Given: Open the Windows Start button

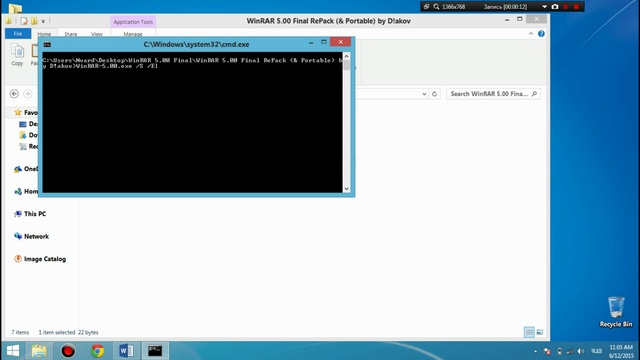Looking at the screenshot, I should (13, 351).
